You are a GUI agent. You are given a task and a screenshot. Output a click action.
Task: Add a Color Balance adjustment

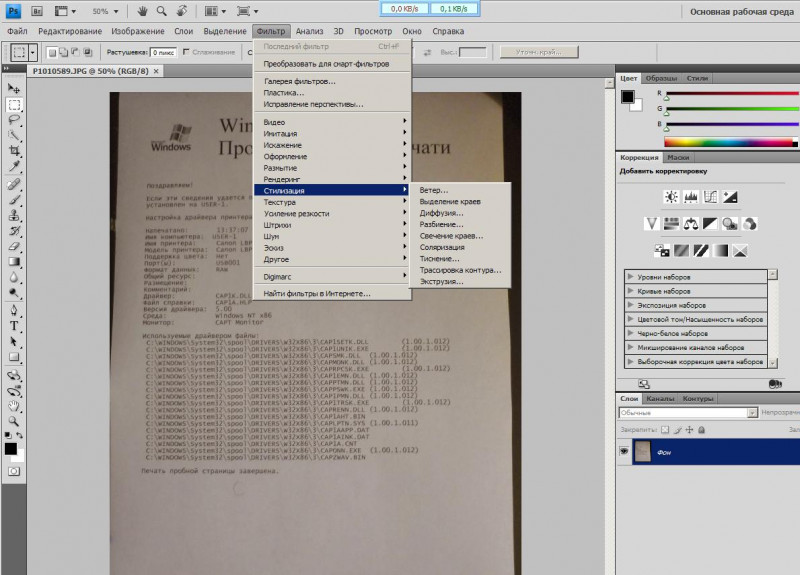tap(691, 223)
